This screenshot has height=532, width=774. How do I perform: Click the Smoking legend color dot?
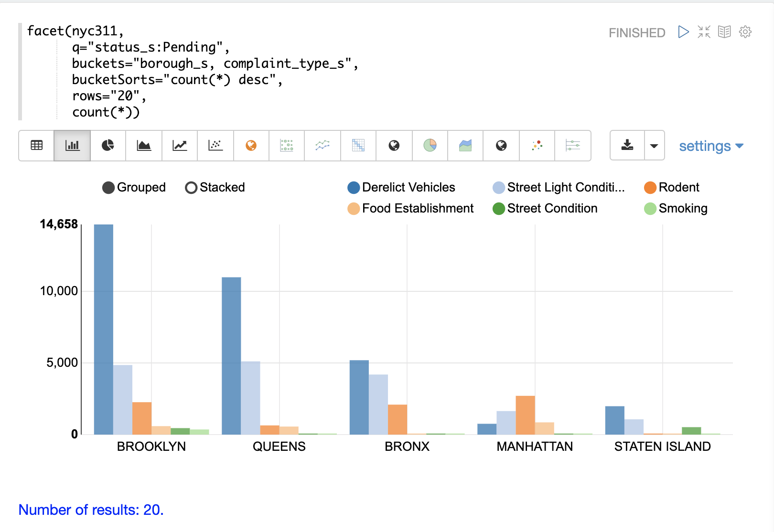(x=650, y=209)
